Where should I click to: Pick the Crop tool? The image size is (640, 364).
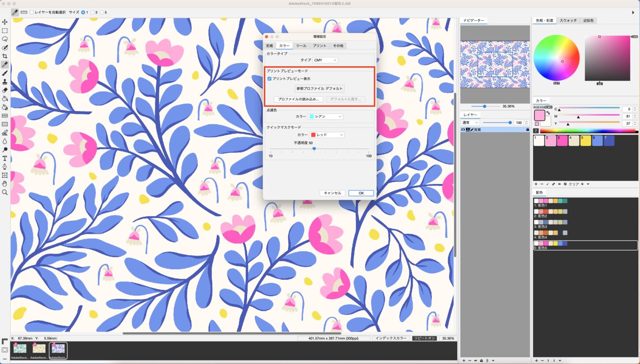pyautogui.click(x=5, y=56)
